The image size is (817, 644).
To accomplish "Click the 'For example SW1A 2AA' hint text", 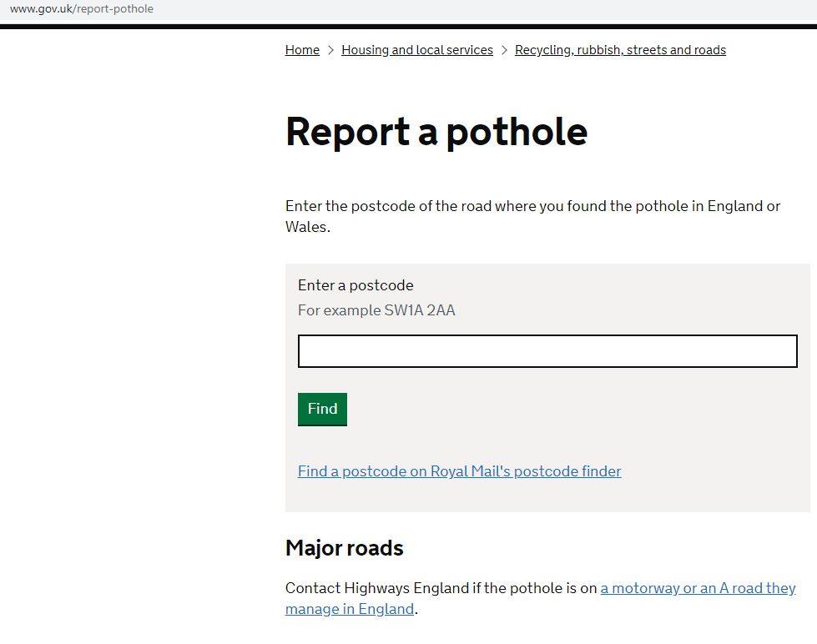I will pos(376,310).
